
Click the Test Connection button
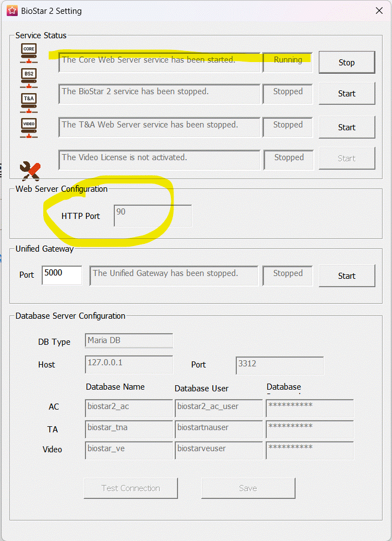pyautogui.click(x=131, y=488)
